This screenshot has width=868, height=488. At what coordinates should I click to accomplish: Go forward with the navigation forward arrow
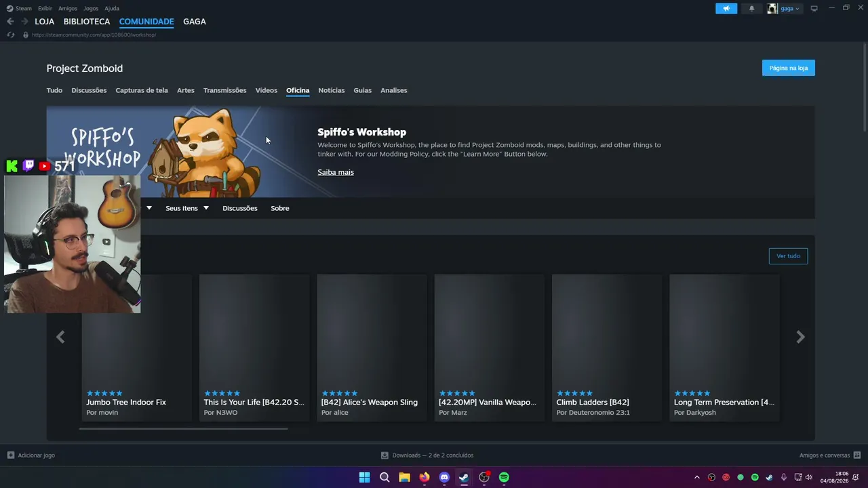tap(24, 22)
